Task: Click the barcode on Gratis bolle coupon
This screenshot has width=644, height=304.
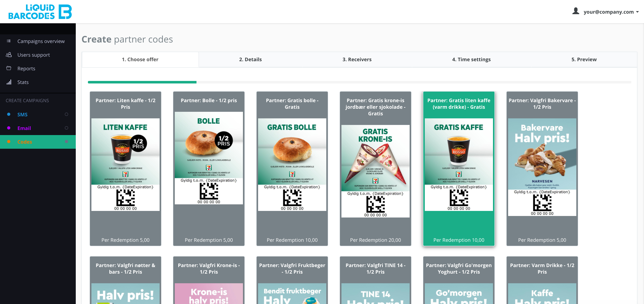Action: pos(292,198)
